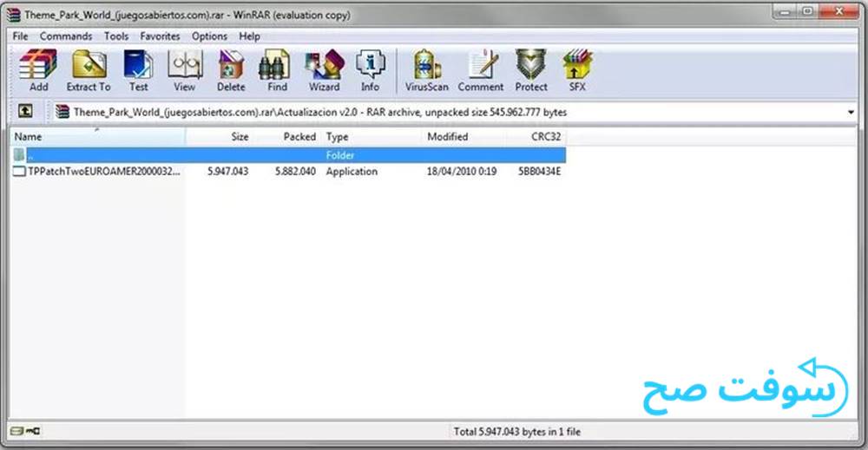Go up one folder level icon
This screenshot has height=450, width=868.
(25, 111)
